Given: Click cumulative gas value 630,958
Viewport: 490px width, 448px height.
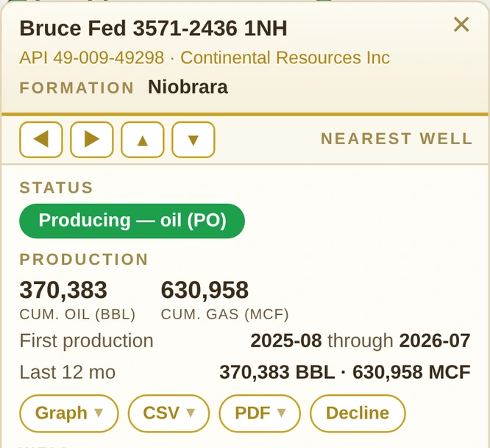Looking at the screenshot, I should coord(205,290).
